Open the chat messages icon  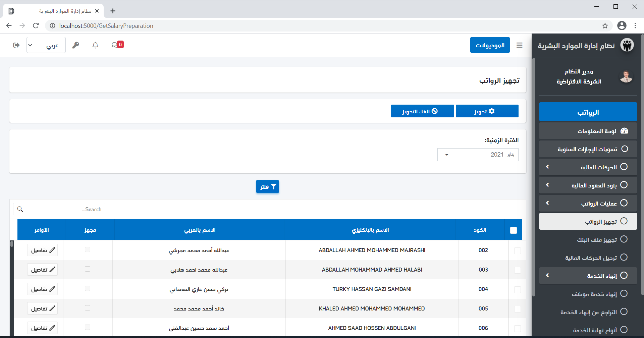(x=115, y=45)
